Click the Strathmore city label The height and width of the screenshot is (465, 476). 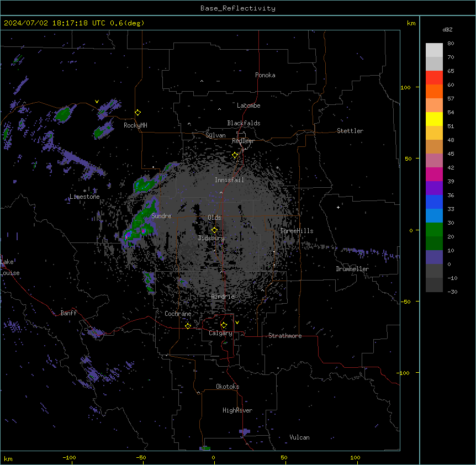285,336
